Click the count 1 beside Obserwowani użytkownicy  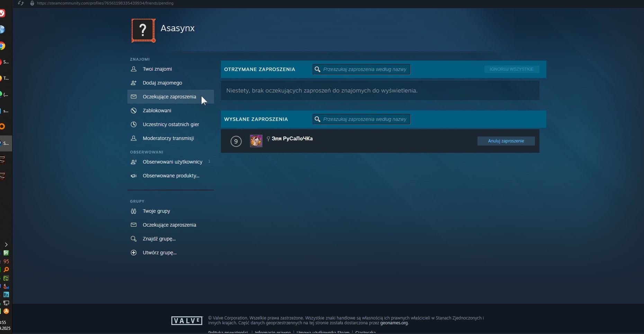point(209,161)
